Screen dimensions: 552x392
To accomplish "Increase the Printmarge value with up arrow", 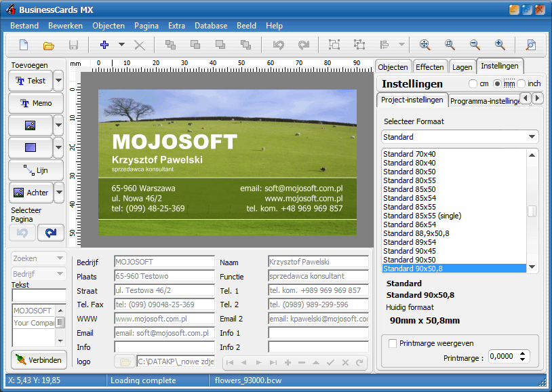I will point(522,353).
